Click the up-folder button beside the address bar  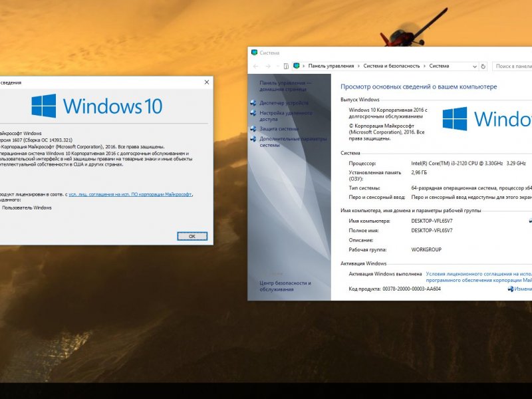[286, 66]
